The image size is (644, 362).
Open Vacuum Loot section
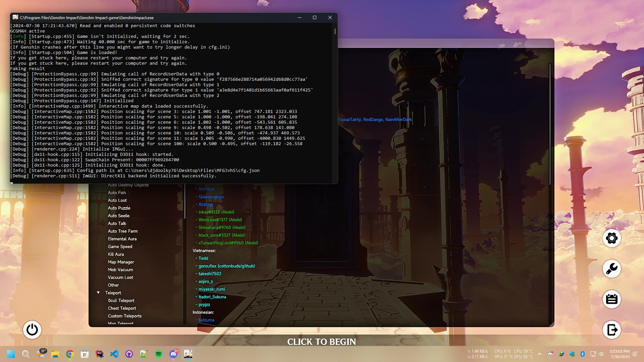point(120,278)
